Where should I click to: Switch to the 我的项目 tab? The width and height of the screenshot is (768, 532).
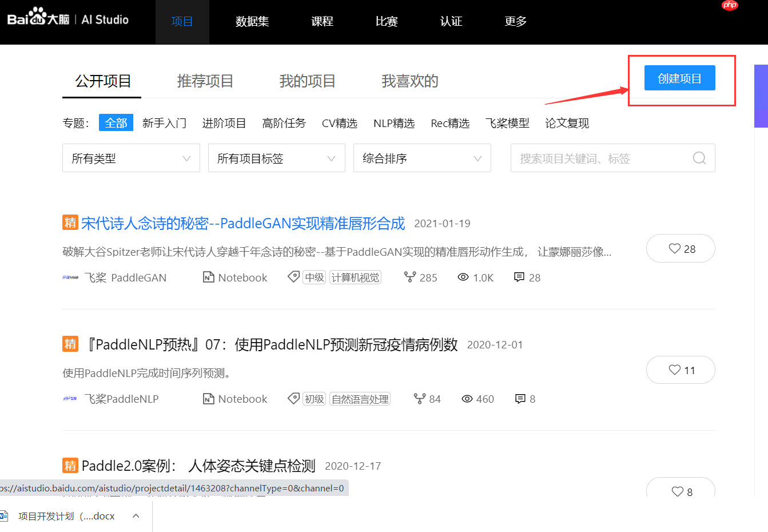(x=307, y=81)
